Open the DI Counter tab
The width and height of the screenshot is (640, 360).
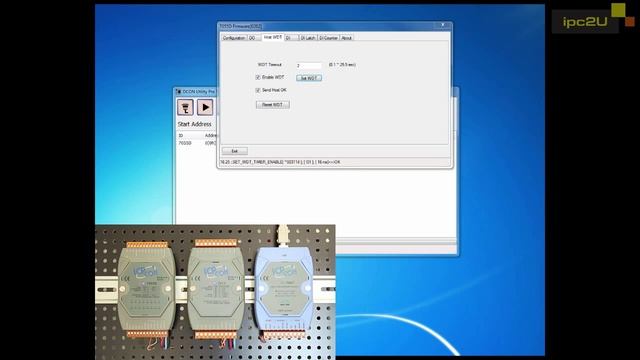328,38
